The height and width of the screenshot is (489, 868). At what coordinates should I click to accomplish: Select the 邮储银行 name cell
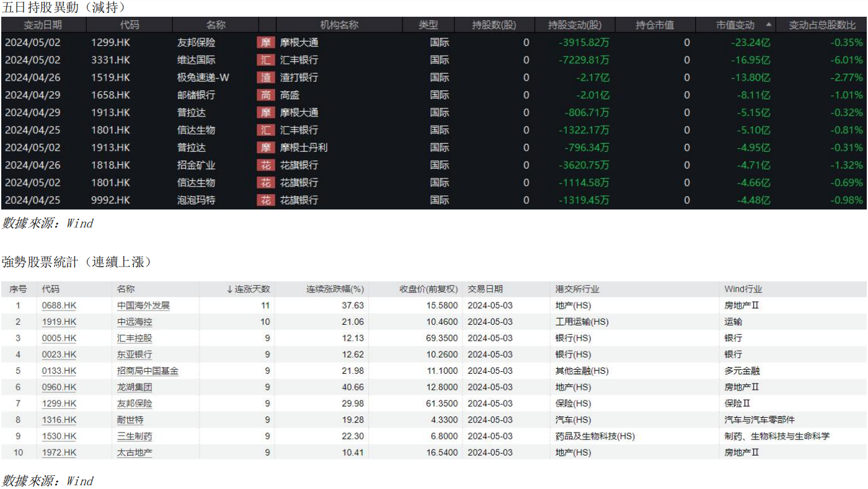click(x=196, y=95)
